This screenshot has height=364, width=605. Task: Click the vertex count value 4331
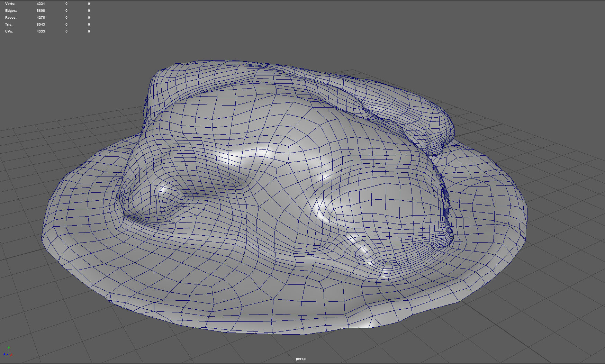41,4
